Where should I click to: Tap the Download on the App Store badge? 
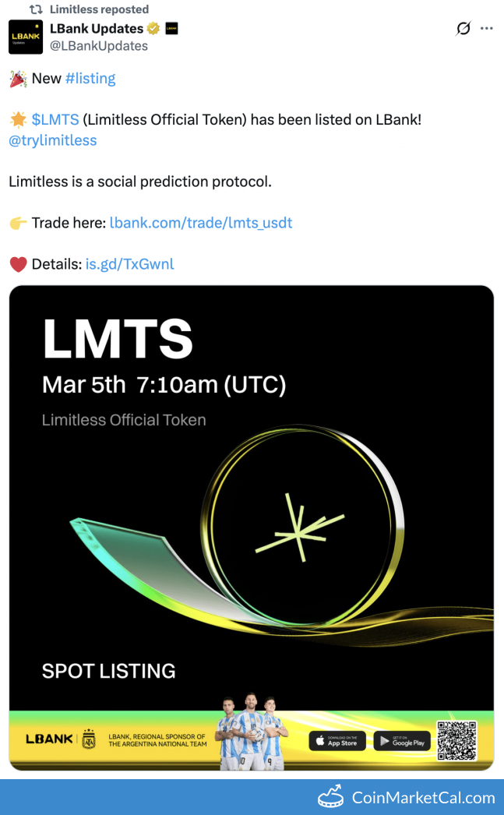coord(337,742)
